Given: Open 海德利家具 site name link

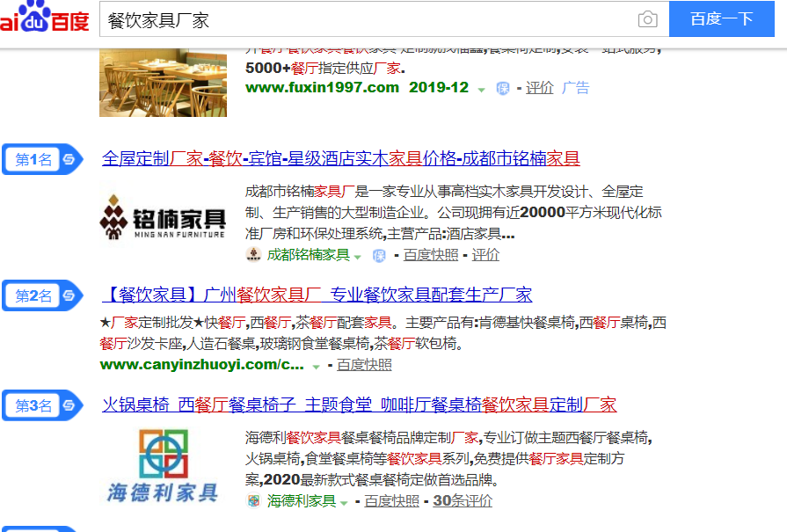Looking at the screenshot, I should pyautogui.click(x=301, y=501).
